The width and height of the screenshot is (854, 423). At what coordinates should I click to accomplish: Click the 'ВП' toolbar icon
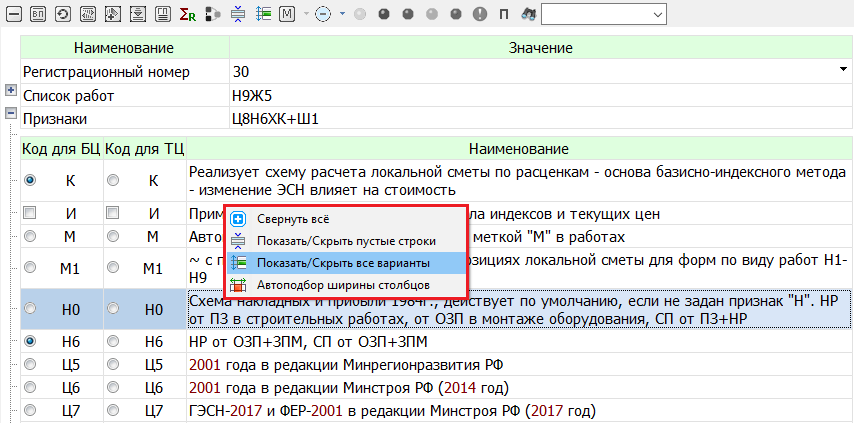click(x=38, y=14)
